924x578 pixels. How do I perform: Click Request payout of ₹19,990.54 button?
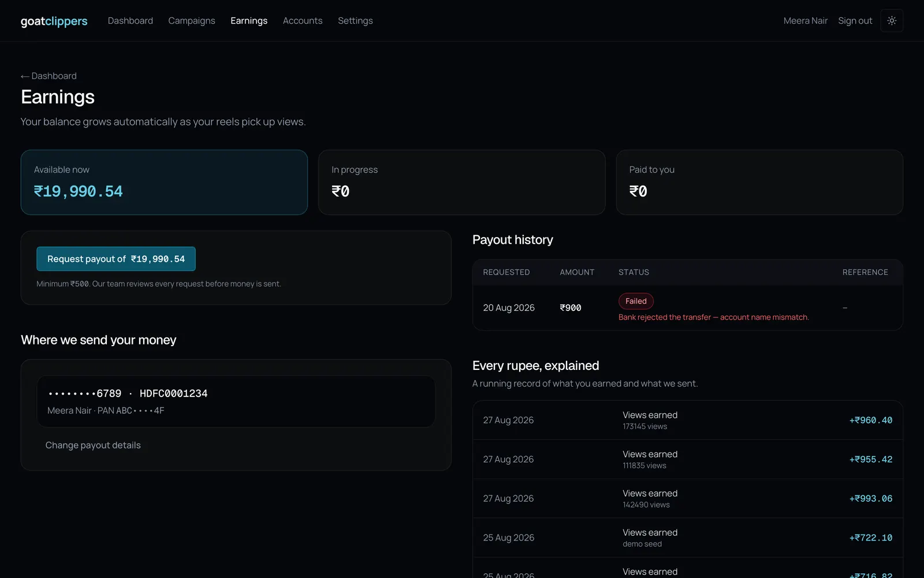click(x=116, y=259)
